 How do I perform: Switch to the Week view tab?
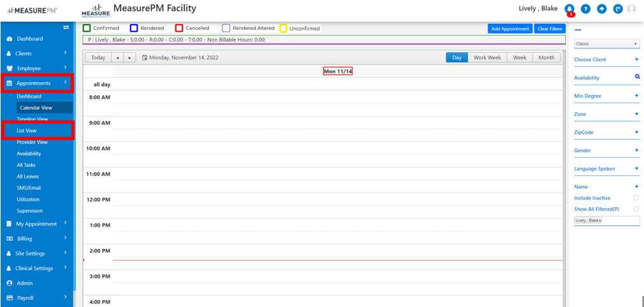pos(520,58)
